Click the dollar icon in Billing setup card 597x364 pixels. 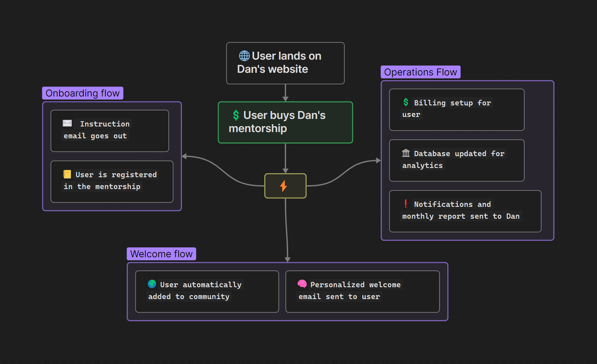(x=406, y=102)
